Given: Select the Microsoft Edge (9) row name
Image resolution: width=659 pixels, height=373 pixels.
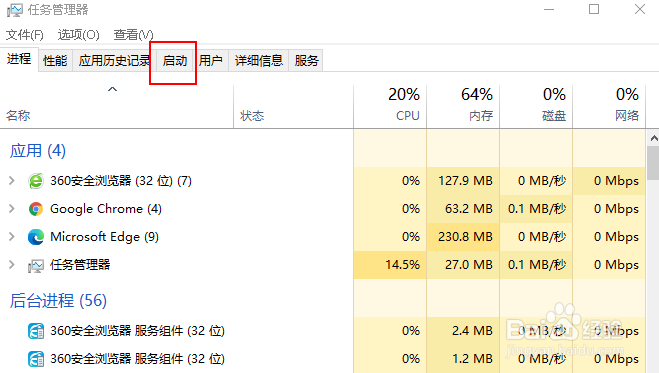Looking at the screenshot, I should 104,237.
